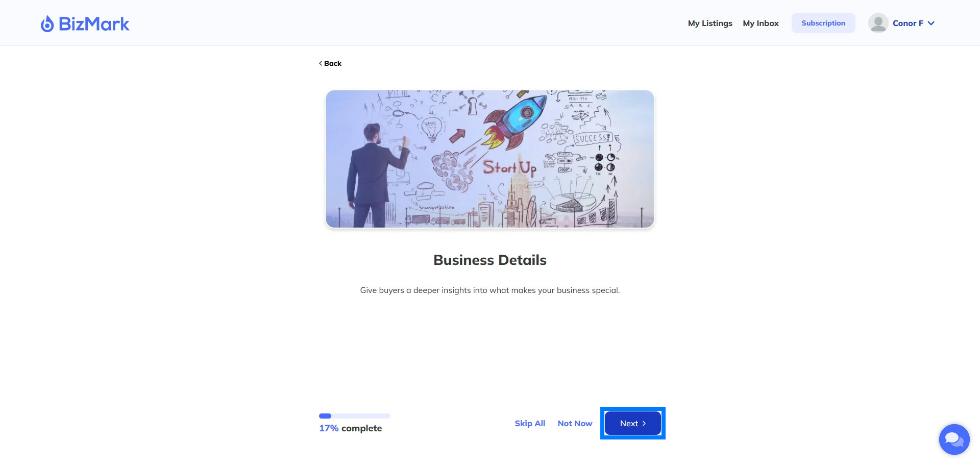Expand the Conor F account chevron

click(x=931, y=23)
